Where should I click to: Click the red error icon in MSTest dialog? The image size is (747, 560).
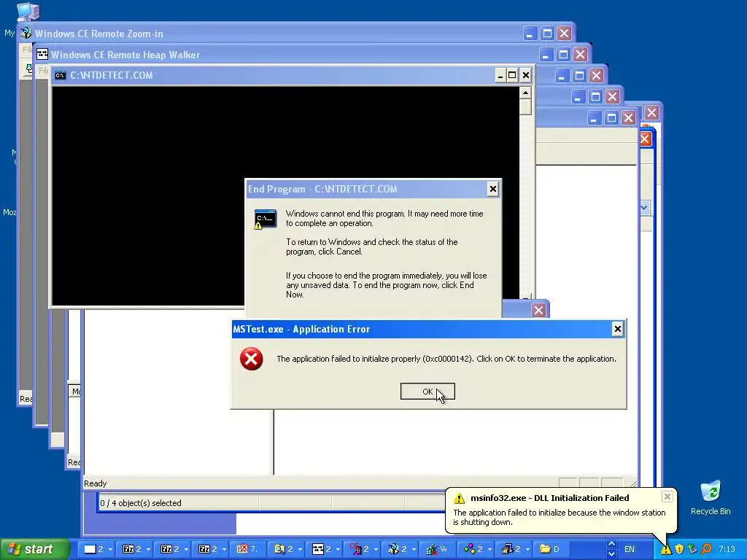click(x=251, y=359)
